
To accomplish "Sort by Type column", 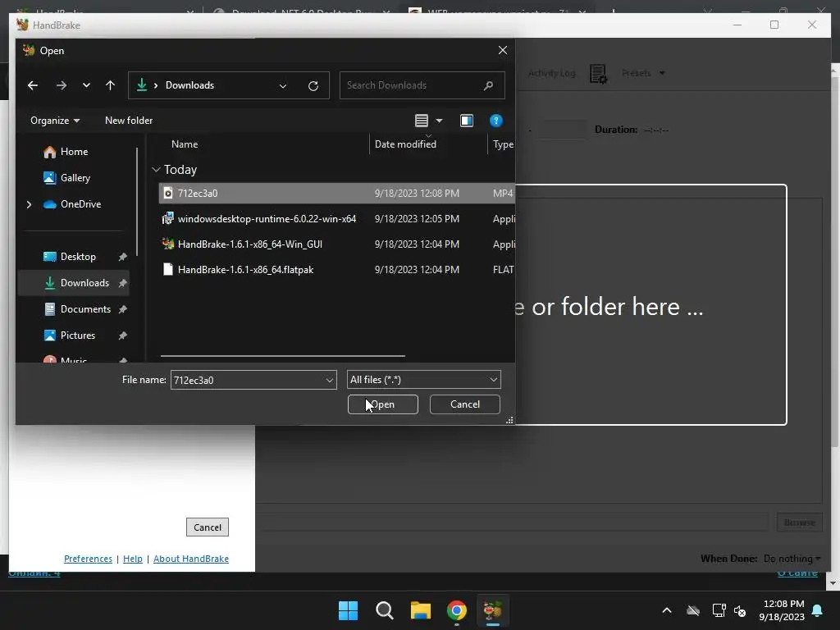I will pos(503,144).
